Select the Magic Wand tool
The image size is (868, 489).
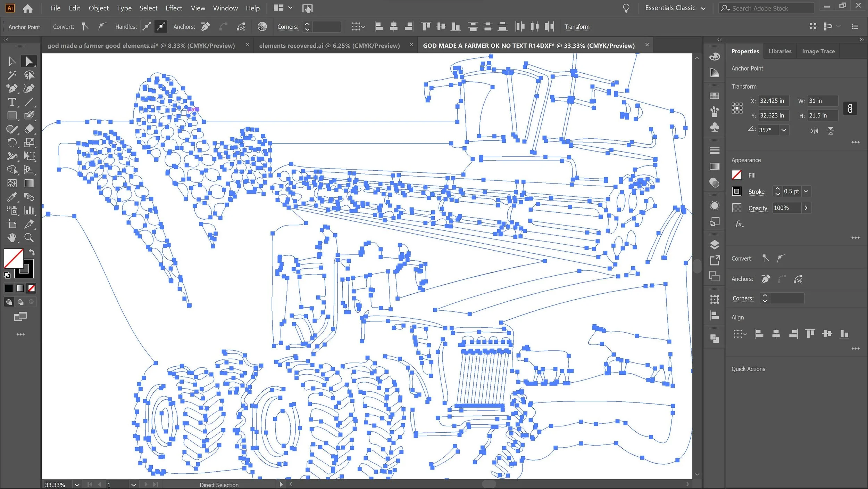click(x=12, y=75)
